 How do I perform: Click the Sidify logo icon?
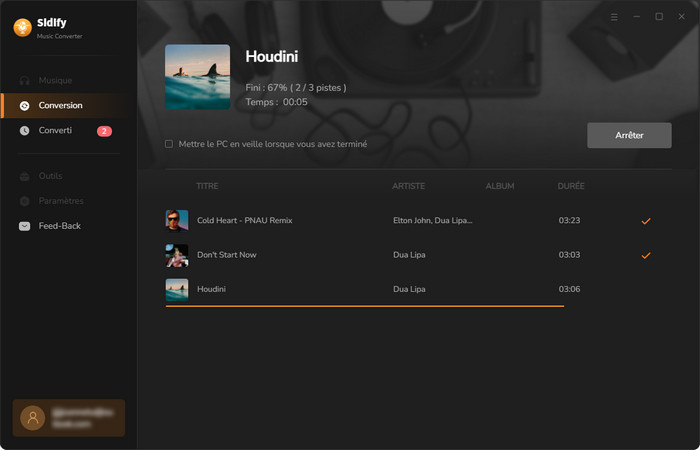23,28
